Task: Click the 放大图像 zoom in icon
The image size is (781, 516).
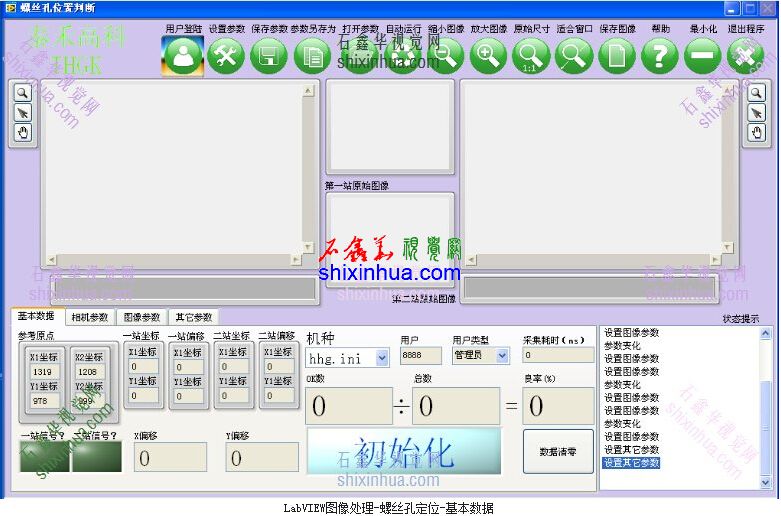Action: point(488,56)
